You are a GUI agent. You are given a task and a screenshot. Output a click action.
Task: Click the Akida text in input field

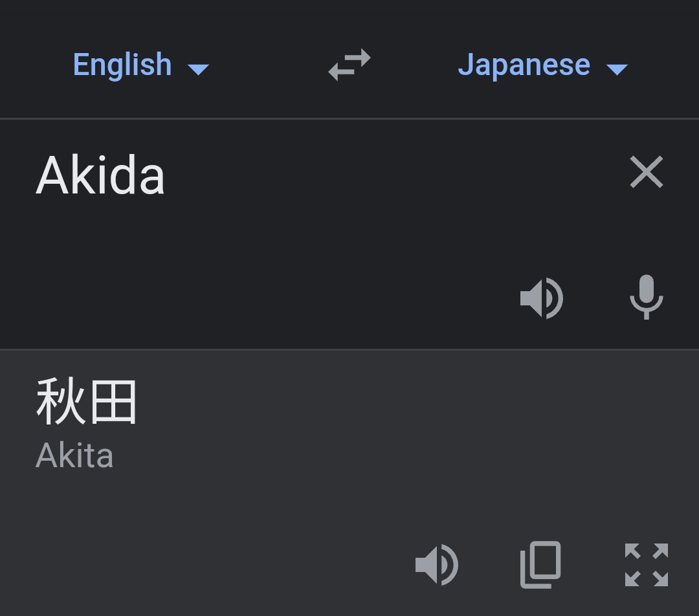click(100, 175)
